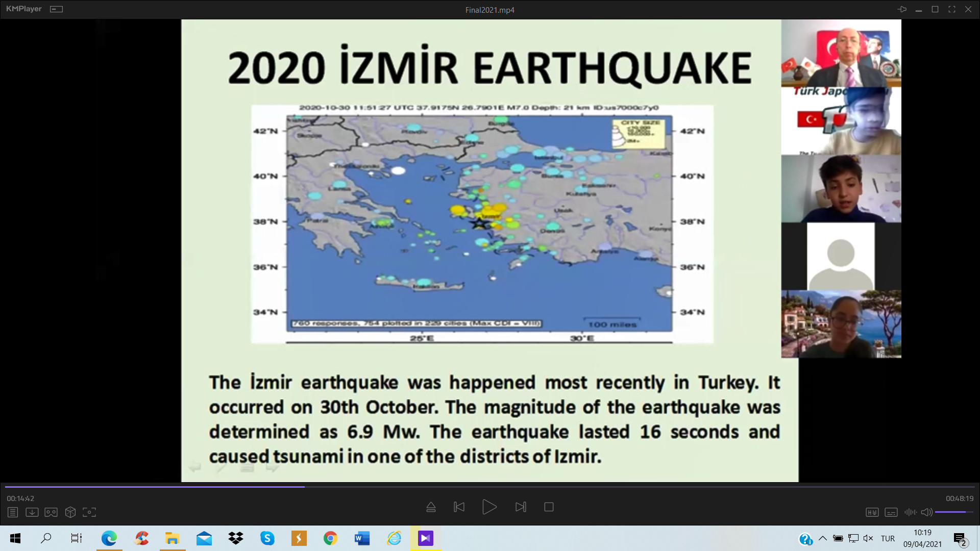Toggle HW hardware acceleration
This screenshot has width=980, height=551.
(872, 512)
